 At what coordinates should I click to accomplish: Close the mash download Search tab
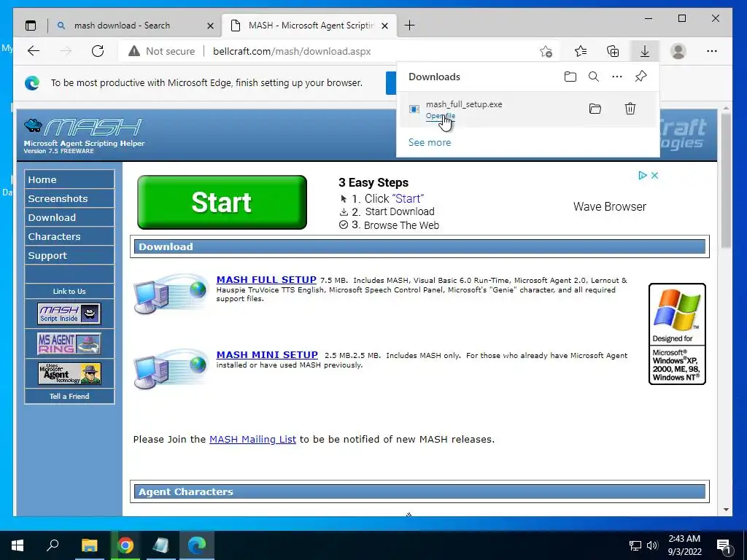[x=211, y=26]
